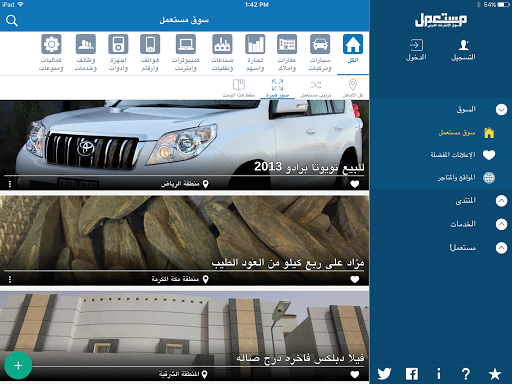This screenshot has height=384, width=512.
Task: Toggle heart on the duplex villa listing
Action: (355, 375)
